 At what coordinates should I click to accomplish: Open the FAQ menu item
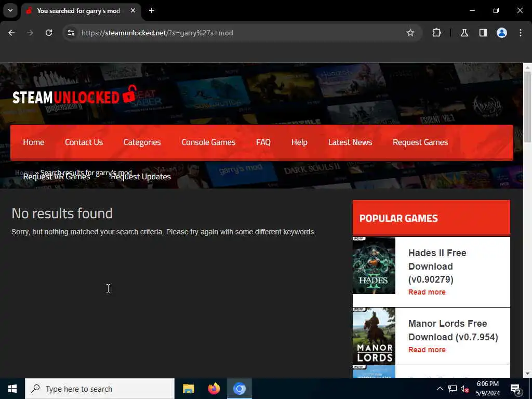tap(263, 142)
